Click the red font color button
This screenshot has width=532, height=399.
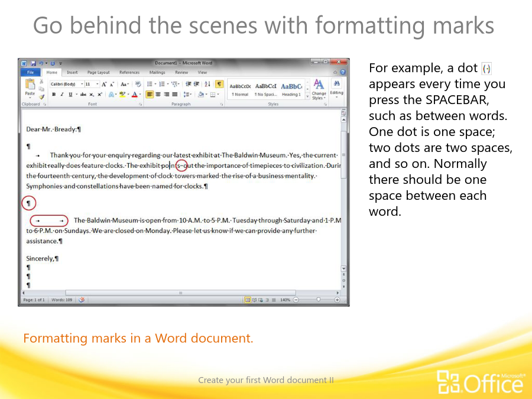click(135, 95)
